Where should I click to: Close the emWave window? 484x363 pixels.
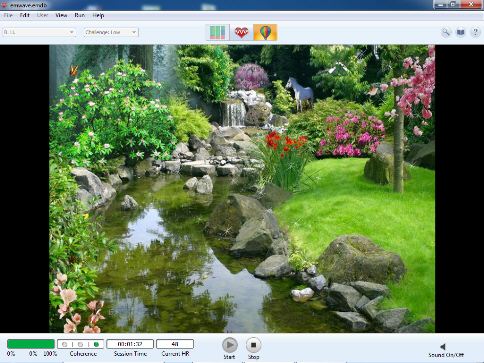[x=471, y=4]
